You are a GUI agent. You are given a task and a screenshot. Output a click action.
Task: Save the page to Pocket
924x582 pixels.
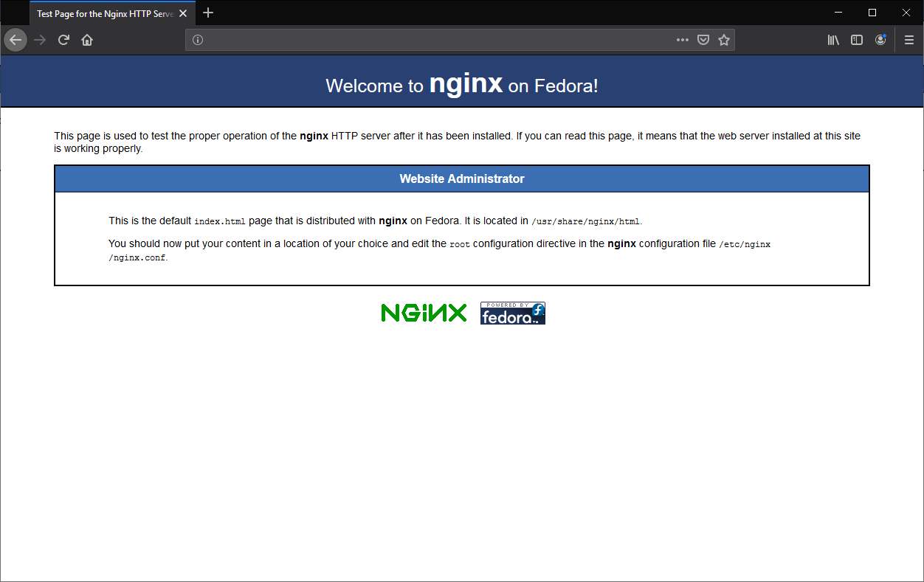(x=703, y=40)
